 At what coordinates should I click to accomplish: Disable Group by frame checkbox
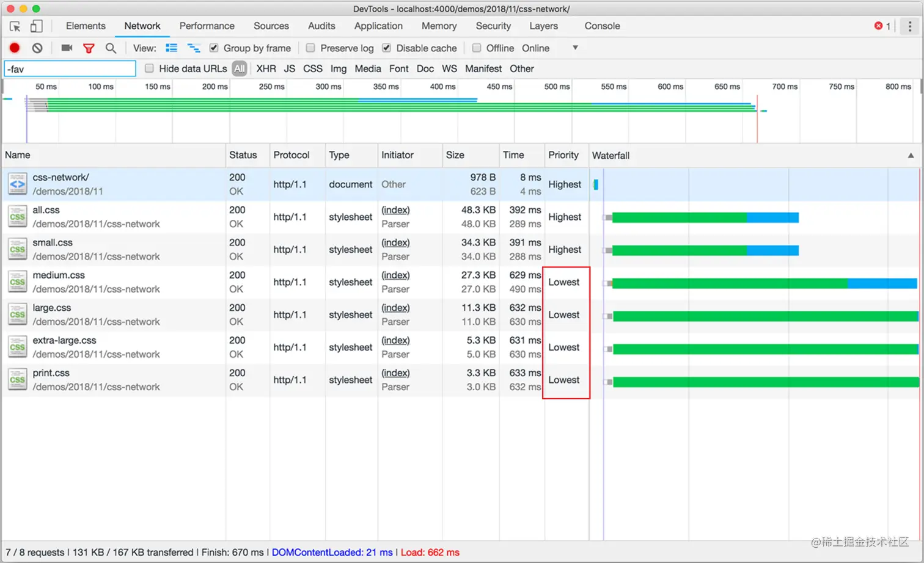[214, 48]
